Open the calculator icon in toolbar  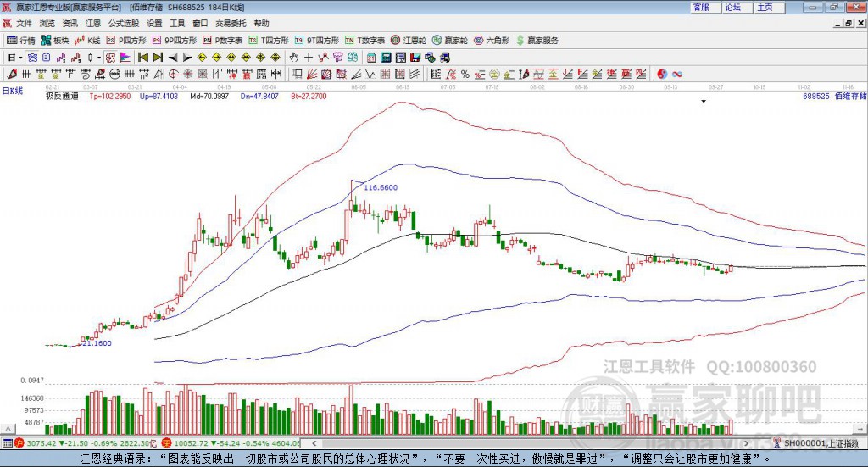pyautogui.click(x=387, y=58)
